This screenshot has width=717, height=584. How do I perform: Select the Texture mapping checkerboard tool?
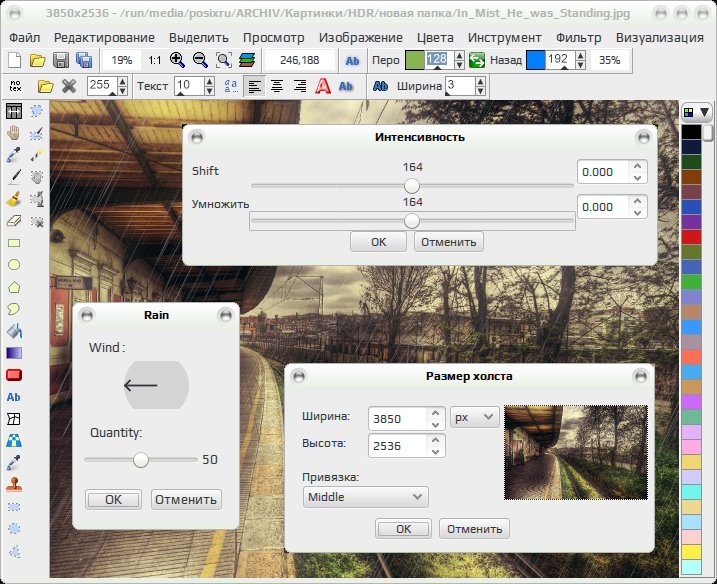14,440
